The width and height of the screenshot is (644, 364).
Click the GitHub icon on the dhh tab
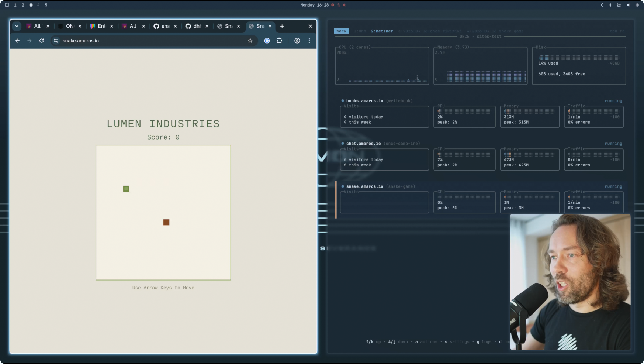click(188, 26)
